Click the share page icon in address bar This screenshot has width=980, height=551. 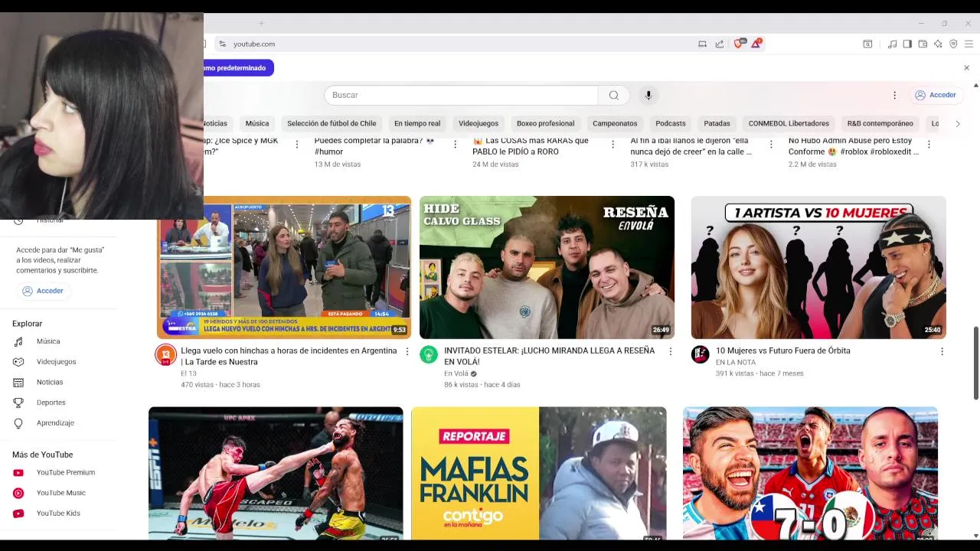[x=720, y=44]
